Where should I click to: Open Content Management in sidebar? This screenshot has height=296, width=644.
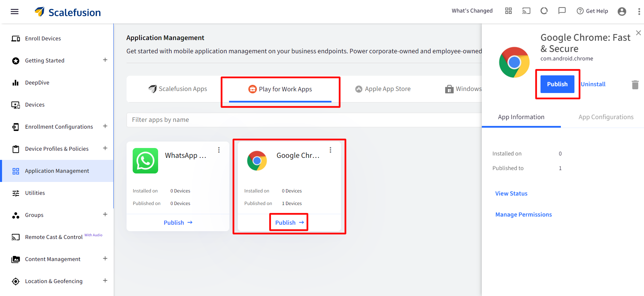tap(53, 259)
